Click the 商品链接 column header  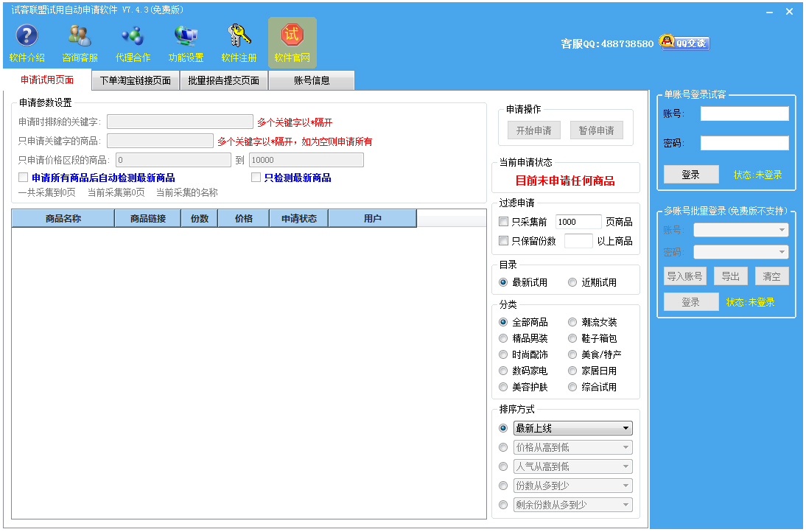(147, 218)
